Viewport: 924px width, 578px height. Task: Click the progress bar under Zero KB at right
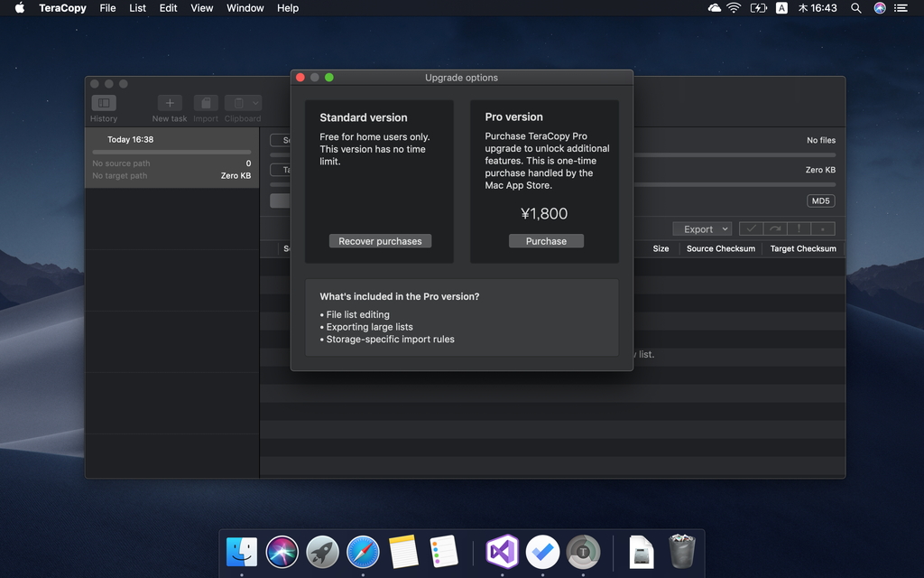735,184
